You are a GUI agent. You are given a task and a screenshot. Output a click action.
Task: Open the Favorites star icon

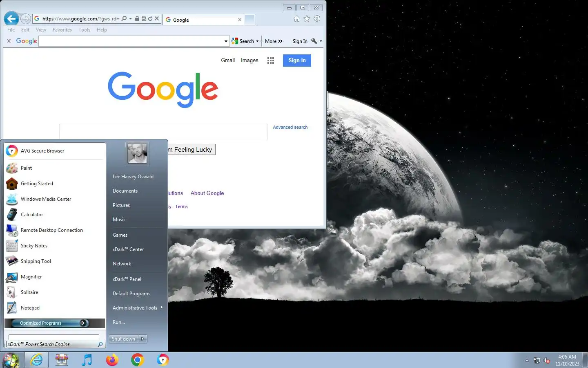coord(307,19)
